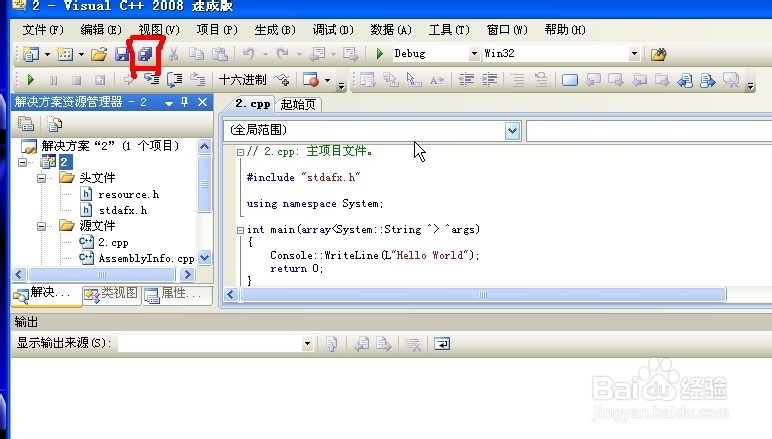Click the Step Over icon

[175, 80]
